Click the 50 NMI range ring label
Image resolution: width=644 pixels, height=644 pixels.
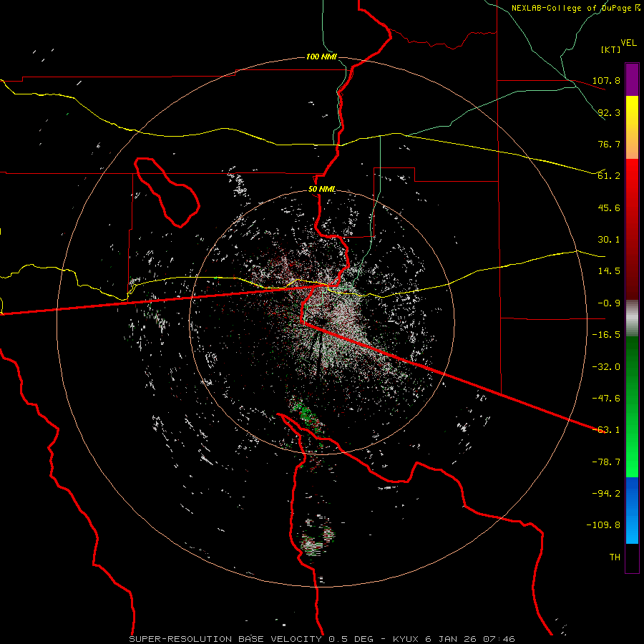click(x=321, y=190)
